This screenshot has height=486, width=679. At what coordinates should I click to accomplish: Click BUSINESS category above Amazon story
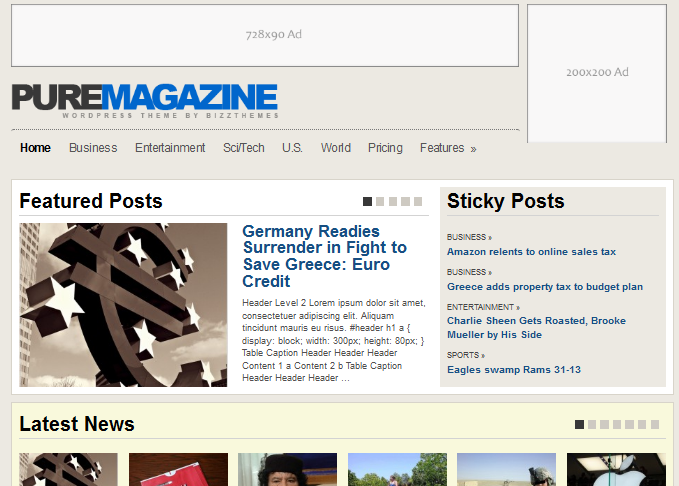tap(469, 237)
